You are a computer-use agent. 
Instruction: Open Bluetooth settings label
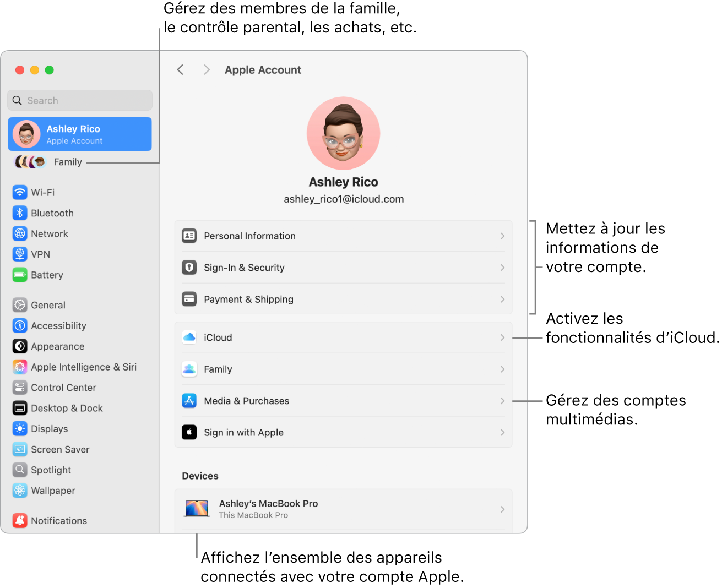click(52, 213)
